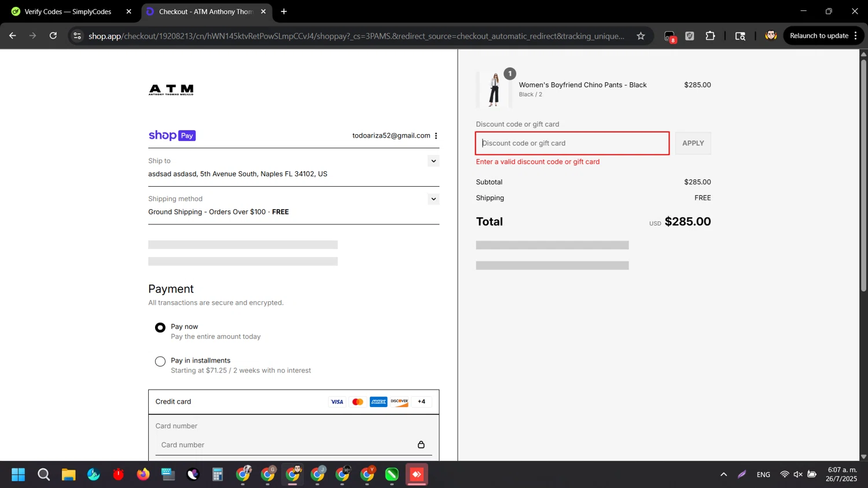Select the Pay now option
This screenshot has width=868, height=488.
160,328
